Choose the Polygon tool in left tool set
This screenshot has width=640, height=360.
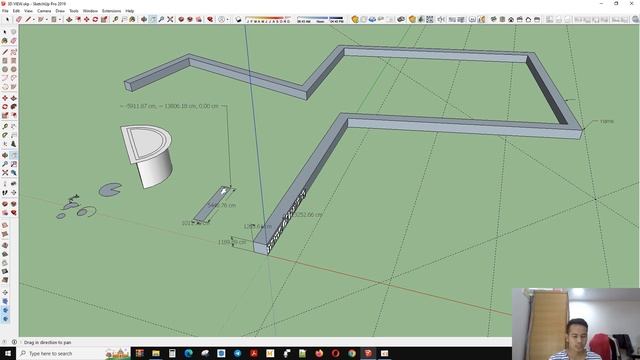pyautogui.click(x=13, y=69)
